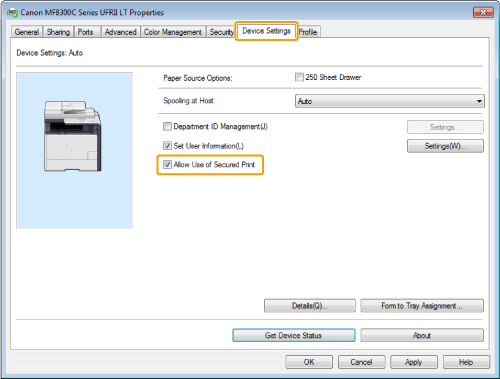Image resolution: width=500 pixels, height=379 pixels.
Task: Toggle Department ID Management checkbox
Action: click(x=167, y=127)
